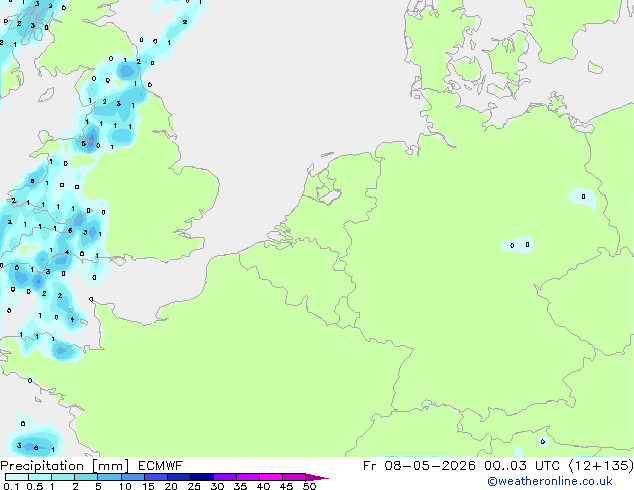Screen dimensions: 634x490
Task: Pick the 15–20 mm legend color box
Action: [155, 477]
